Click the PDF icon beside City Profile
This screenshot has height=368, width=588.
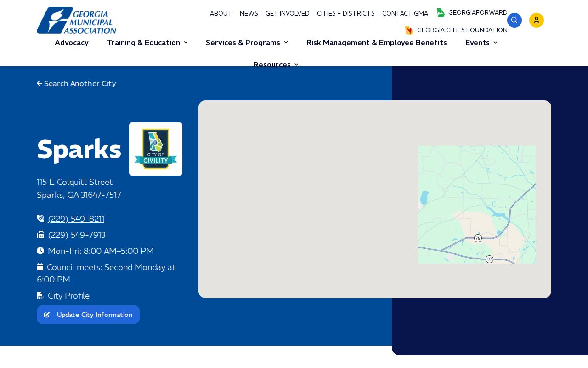(40, 295)
